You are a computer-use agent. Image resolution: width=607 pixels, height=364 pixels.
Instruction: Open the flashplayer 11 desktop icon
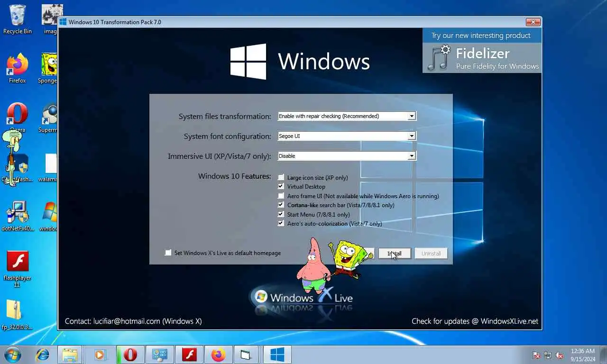tap(18, 269)
